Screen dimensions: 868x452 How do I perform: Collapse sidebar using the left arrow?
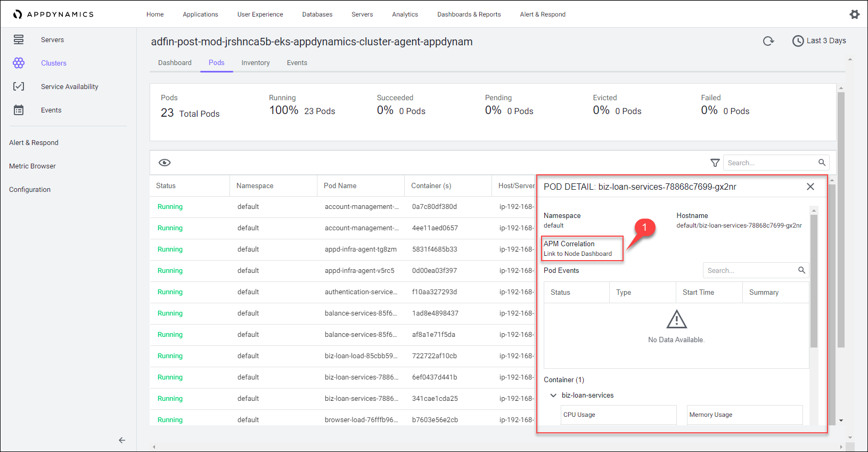pos(122,440)
